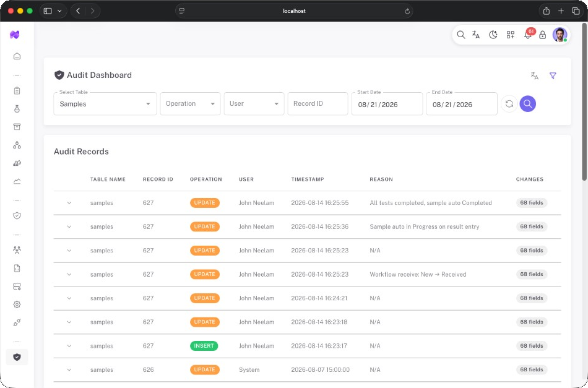Click the RECORD ID column header

coord(158,179)
